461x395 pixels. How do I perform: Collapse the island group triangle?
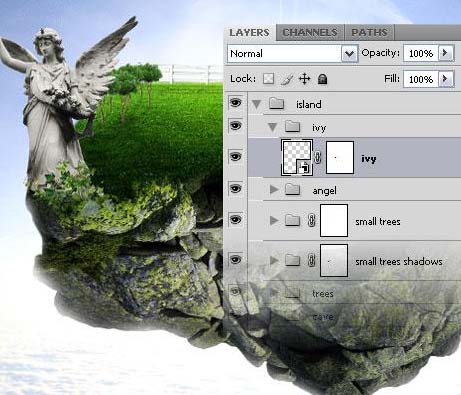pos(256,104)
